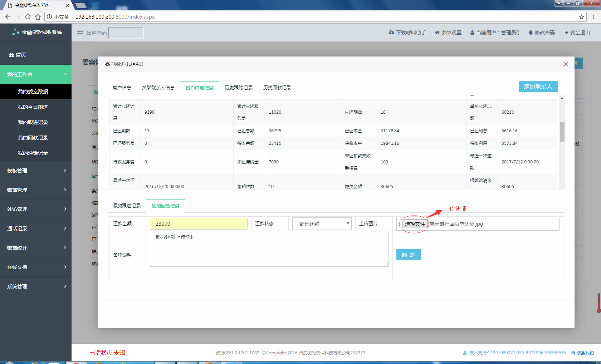
Task: Click 添加联系人 button
Action: click(x=538, y=87)
